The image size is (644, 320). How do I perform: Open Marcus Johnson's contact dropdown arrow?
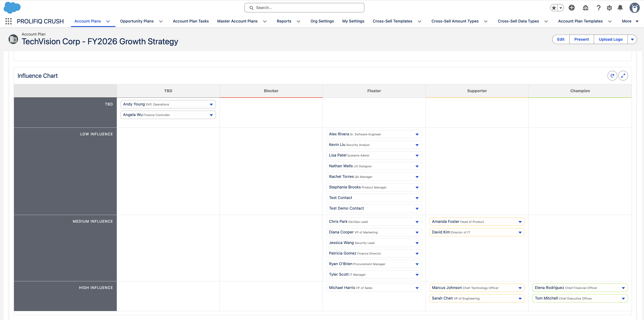[x=520, y=288]
